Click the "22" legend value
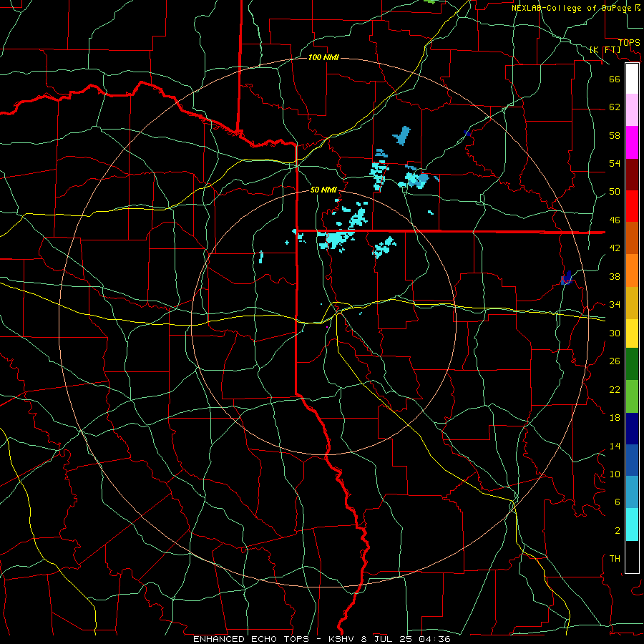Screen dimensions: 644x644 [615, 390]
